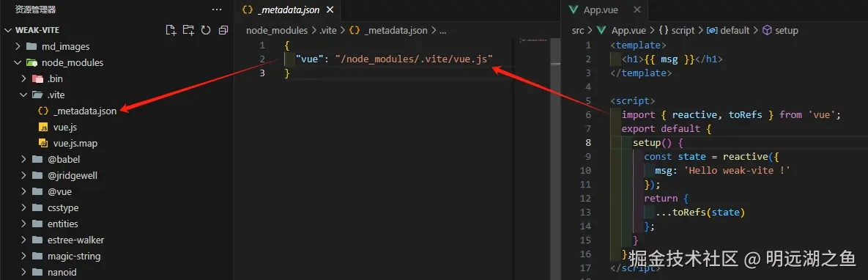
Task: Close the _metadata.json editor tab
Action: [x=330, y=10]
